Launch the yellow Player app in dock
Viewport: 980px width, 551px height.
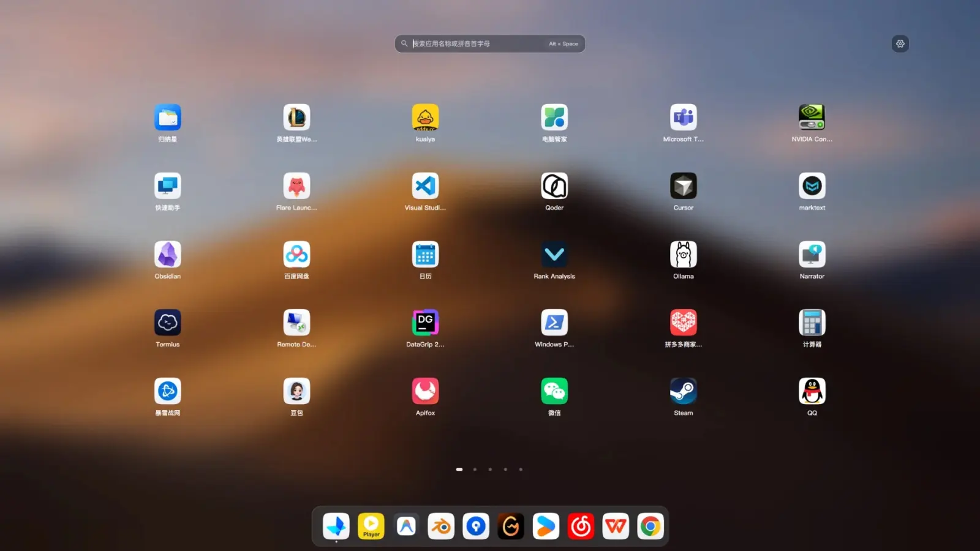[x=371, y=527]
